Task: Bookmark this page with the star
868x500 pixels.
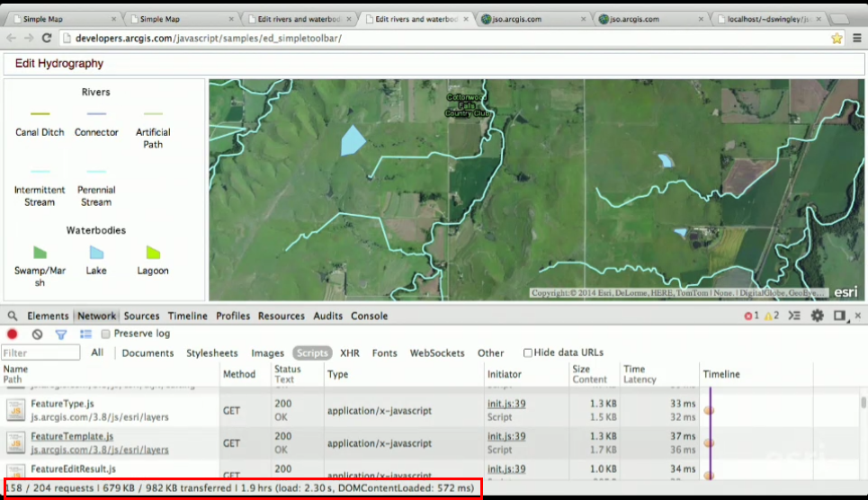Action: (837, 38)
